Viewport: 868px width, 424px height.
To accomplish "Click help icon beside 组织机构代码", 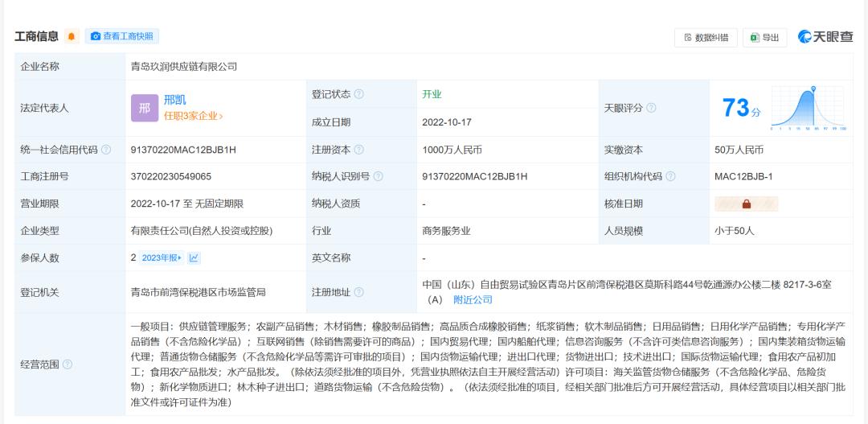I will point(670,176).
